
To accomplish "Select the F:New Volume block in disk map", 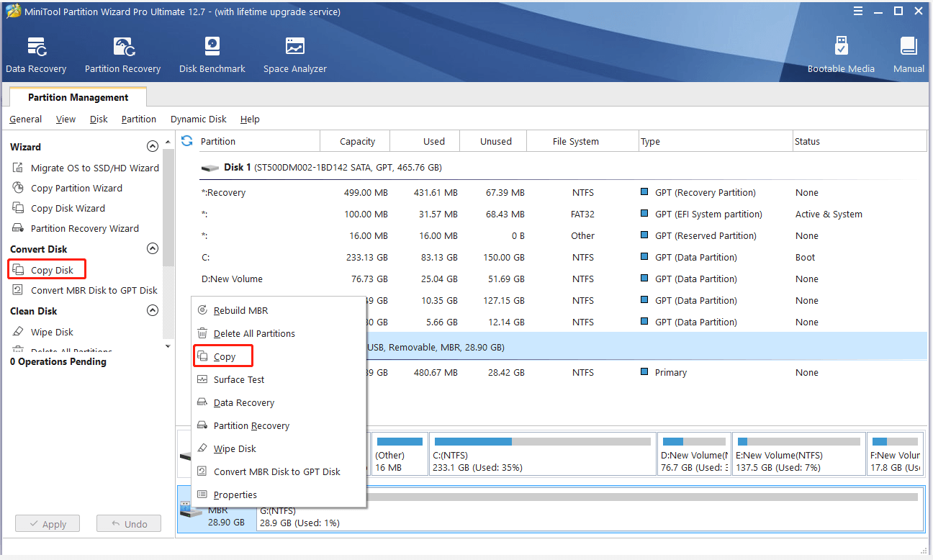I will 895,454.
